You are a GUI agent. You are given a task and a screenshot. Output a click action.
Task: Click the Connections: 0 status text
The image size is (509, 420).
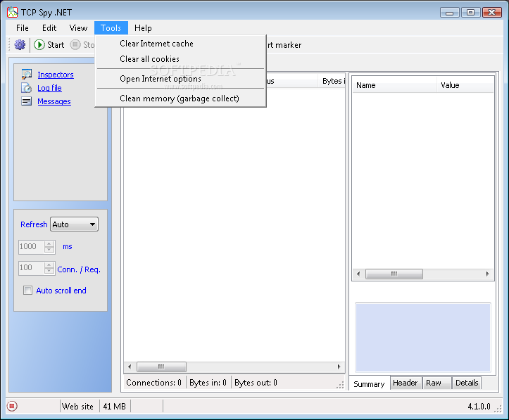[x=153, y=383]
